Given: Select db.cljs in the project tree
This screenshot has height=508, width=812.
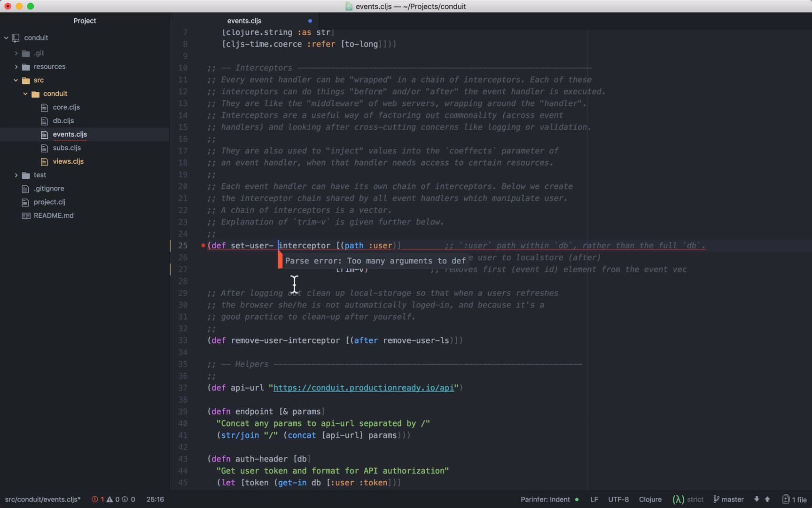Looking at the screenshot, I should coord(63,120).
